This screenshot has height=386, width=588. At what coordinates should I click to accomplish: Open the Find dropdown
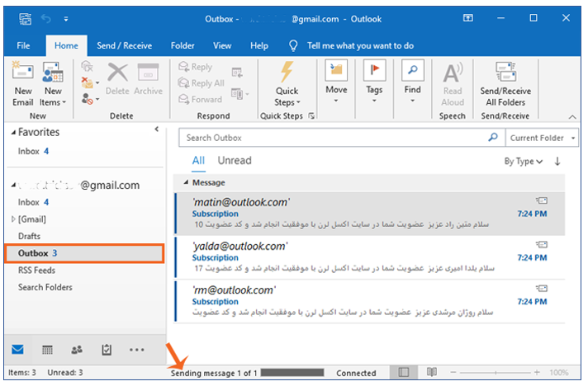412,82
